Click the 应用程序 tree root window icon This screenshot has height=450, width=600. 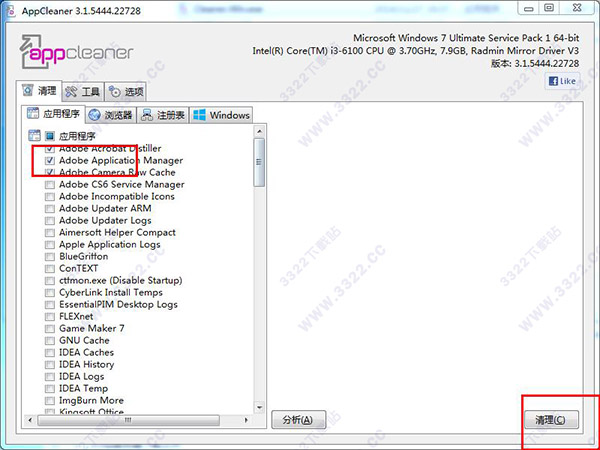[x=34, y=135]
